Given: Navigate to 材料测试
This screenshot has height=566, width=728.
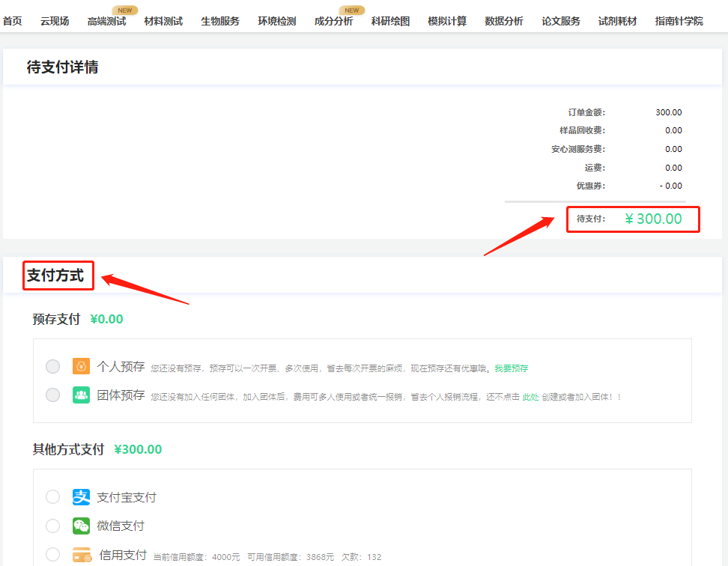Looking at the screenshot, I should pyautogui.click(x=163, y=21).
